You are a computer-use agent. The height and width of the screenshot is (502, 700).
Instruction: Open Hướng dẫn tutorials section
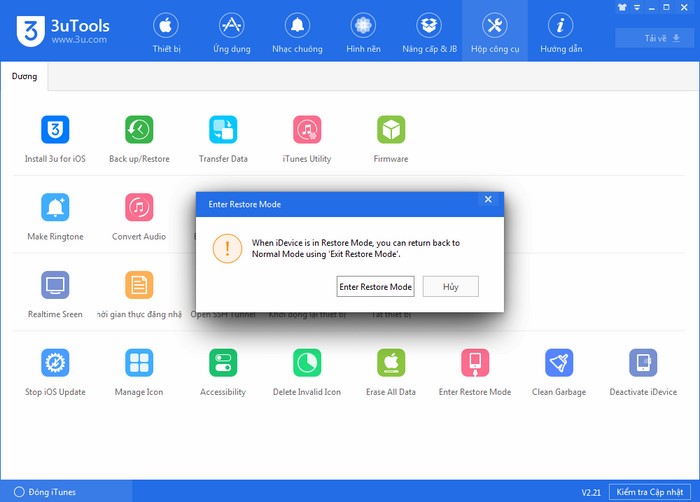pyautogui.click(x=561, y=33)
